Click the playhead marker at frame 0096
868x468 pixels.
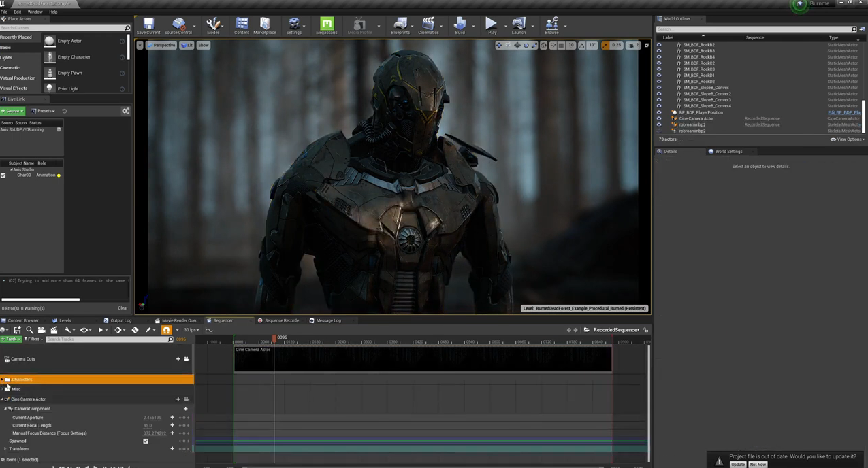[x=274, y=338]
